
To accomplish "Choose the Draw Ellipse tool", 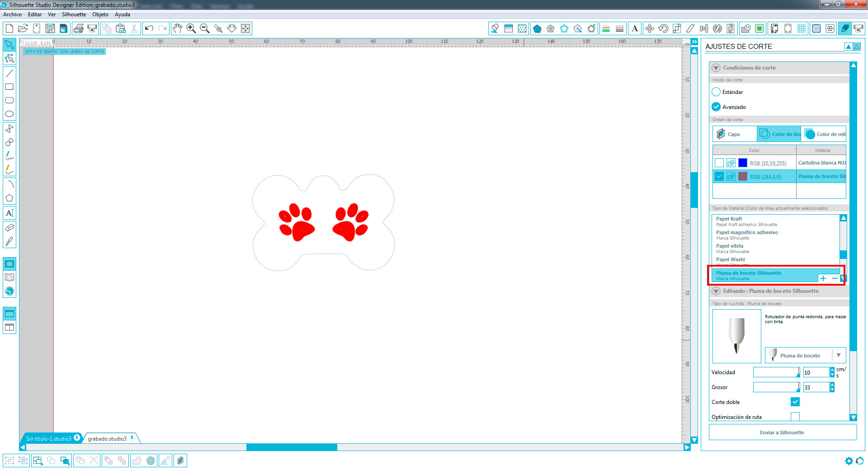I will pos(9,114).
